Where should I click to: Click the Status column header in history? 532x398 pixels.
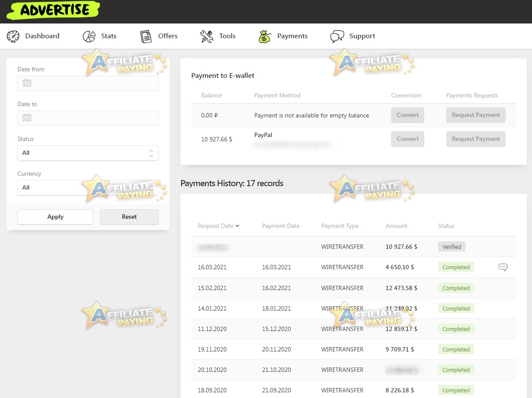(x=446, y=226)
